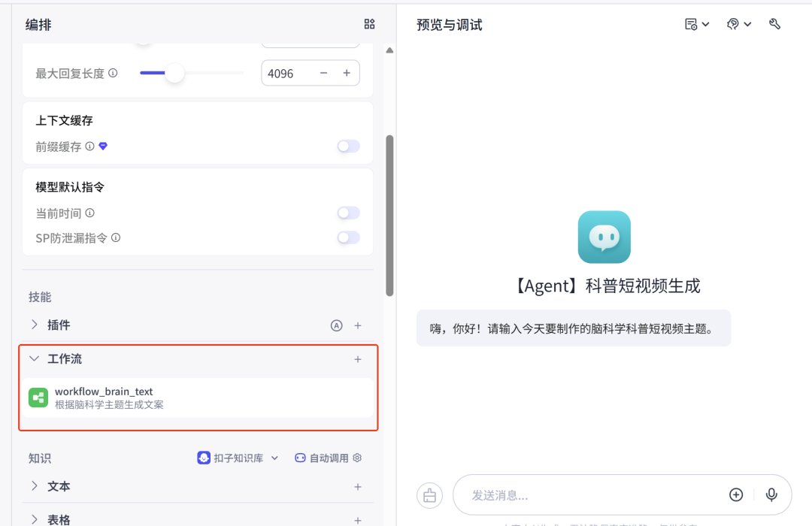Start voice input with the microphone icon
Image resolution: width=812 pixels, height=526 pixels.
[771, 495]
